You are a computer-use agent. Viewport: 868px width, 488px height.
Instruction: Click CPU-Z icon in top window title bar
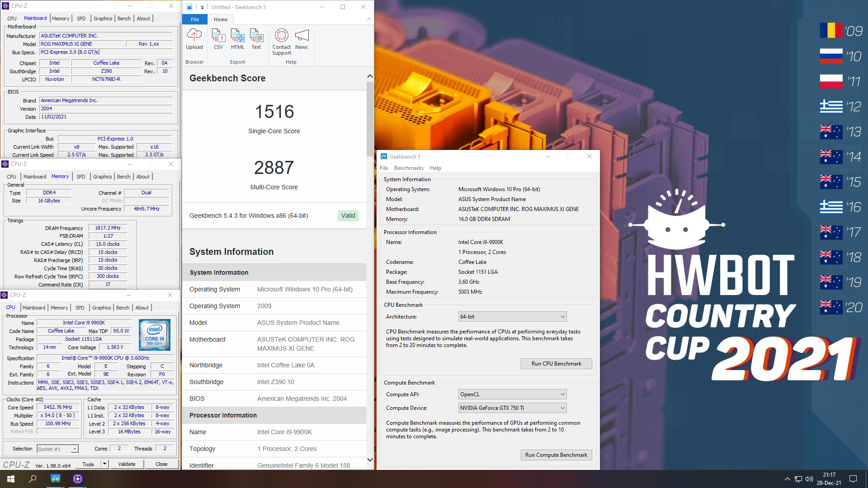tap(5, 6)
